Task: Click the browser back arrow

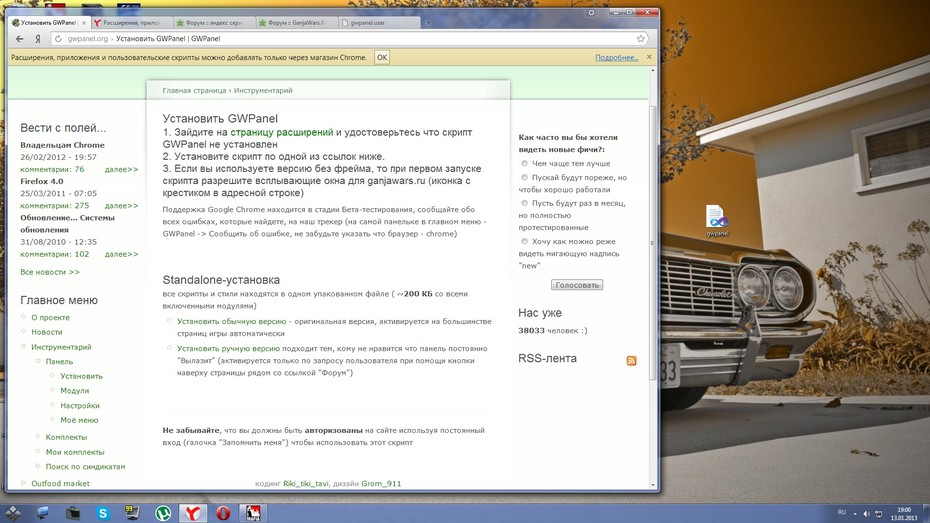Action: click(20, 39)
